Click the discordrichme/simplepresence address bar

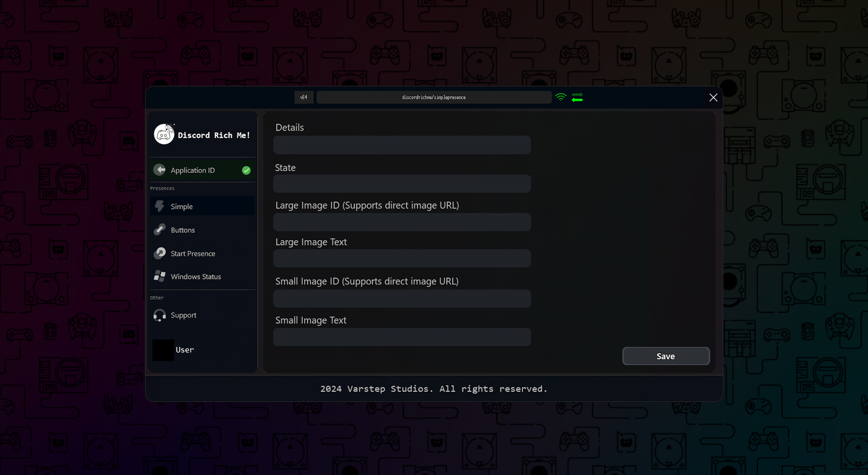pyautogui.click(x=434, y=98)
